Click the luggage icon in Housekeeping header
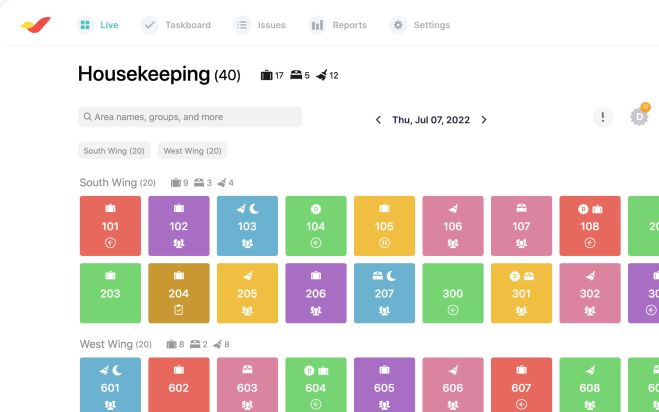 266,75
